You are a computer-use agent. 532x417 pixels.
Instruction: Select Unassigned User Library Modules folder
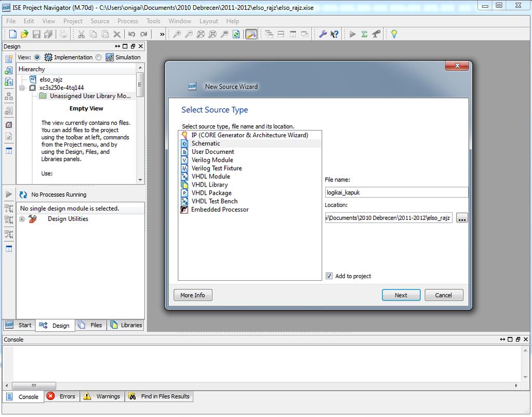tap(90, 96)
